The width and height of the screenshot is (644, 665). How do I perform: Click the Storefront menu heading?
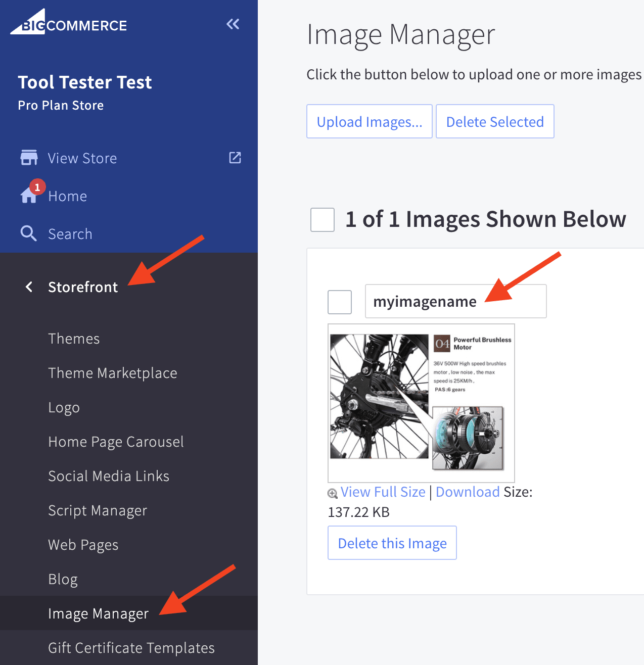83,287
